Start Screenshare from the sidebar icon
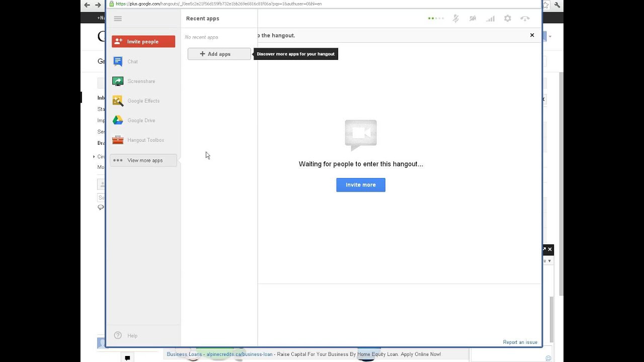 [x=118, y=81]
